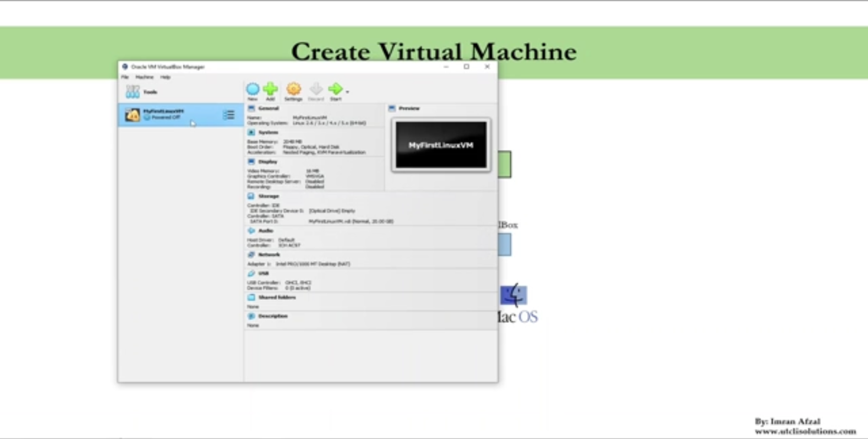
Task: Click the Audio section speaker icon
Action: point(252,231)
